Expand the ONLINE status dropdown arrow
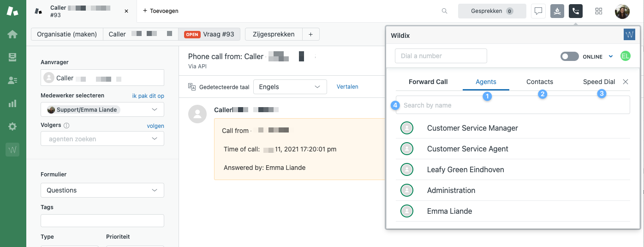 (611, 56)
